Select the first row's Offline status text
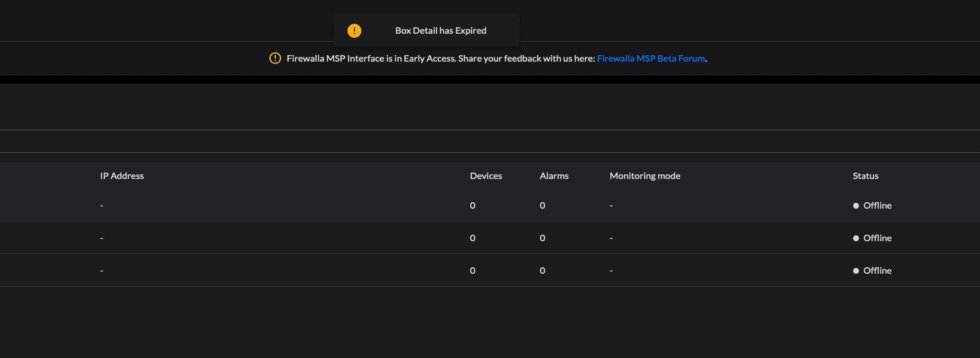Viewport: 980px width, 358px height. tap(877, 206)
